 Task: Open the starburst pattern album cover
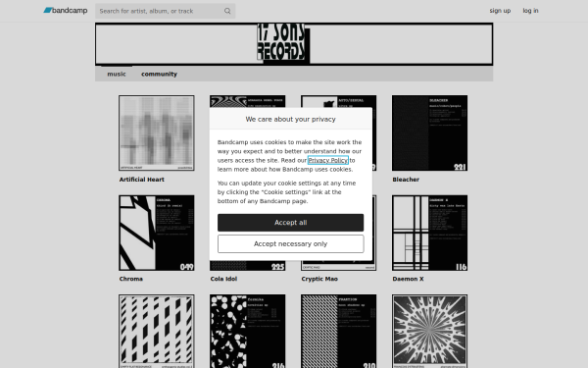(x=430, y=332)
